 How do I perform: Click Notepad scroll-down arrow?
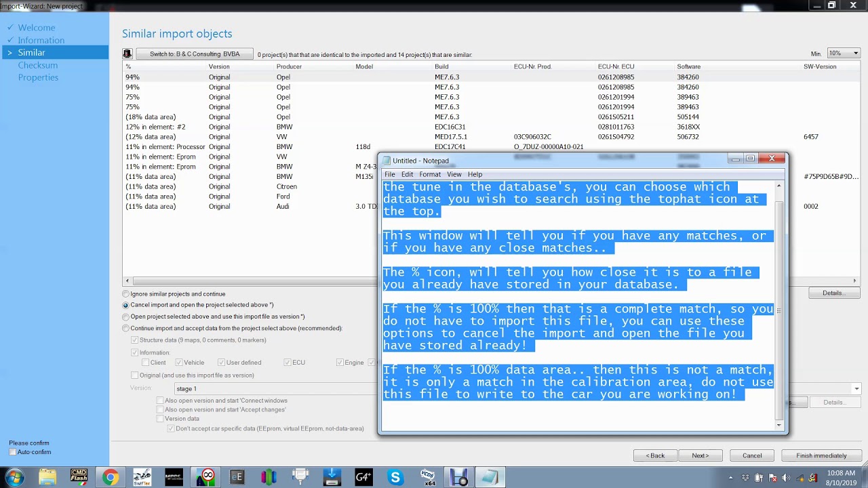(x=778, y=426)
